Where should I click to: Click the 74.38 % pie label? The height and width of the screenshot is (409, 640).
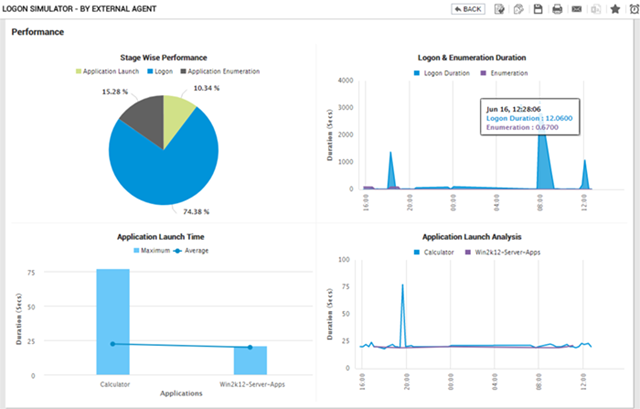[x=196, y=212]
